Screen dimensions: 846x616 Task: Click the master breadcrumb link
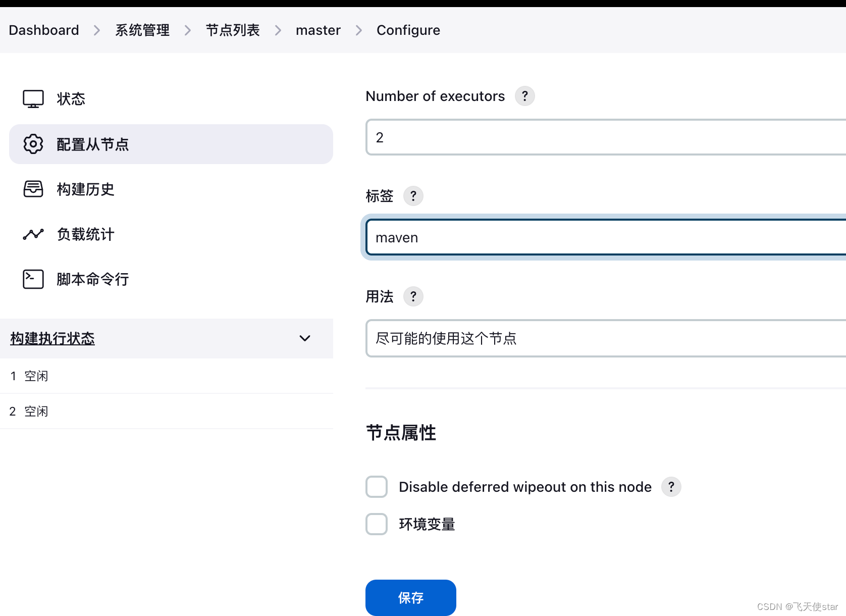point(318,30)
